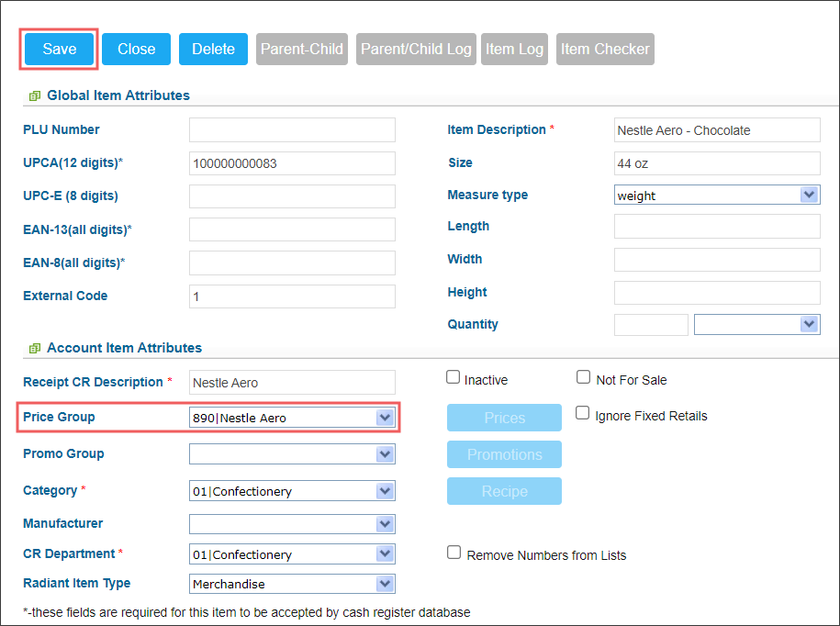Tick the Inactive checkbox

click(454, 377)
